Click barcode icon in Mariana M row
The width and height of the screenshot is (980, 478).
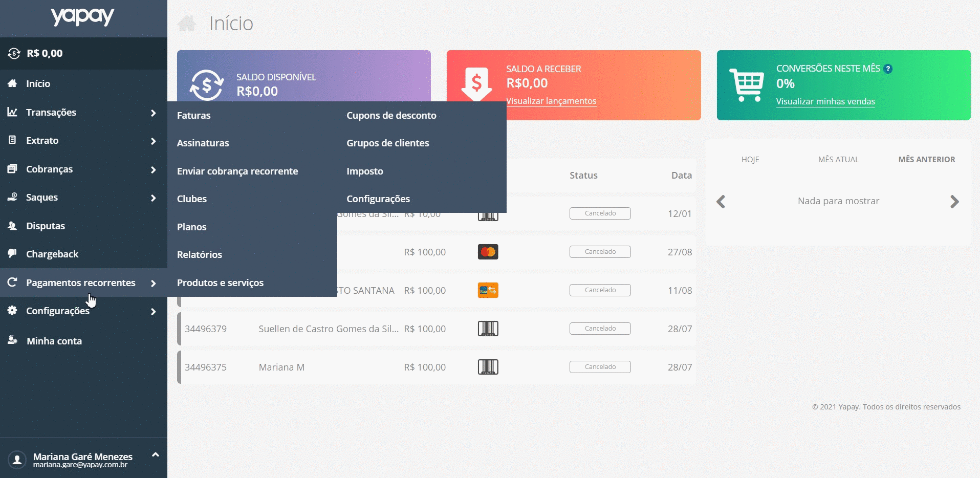488,367
